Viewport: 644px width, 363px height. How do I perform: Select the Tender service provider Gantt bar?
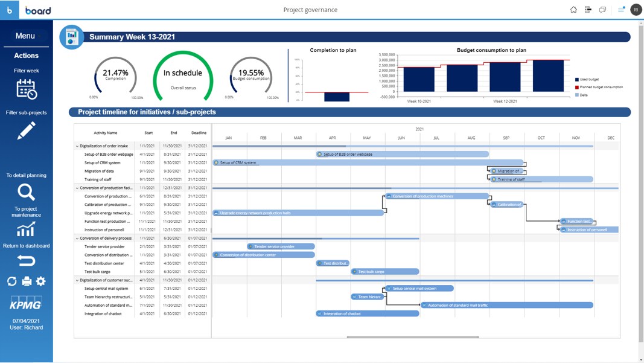(x=281, y=246)
